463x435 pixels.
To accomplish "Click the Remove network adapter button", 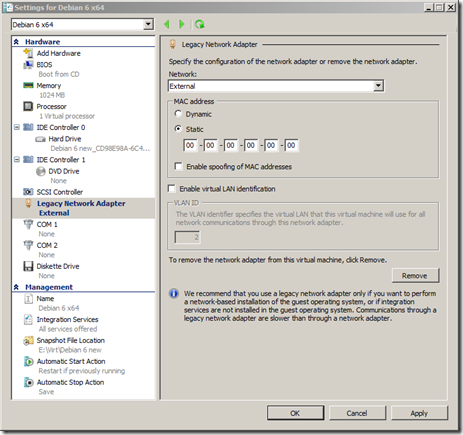I will 415,276.
